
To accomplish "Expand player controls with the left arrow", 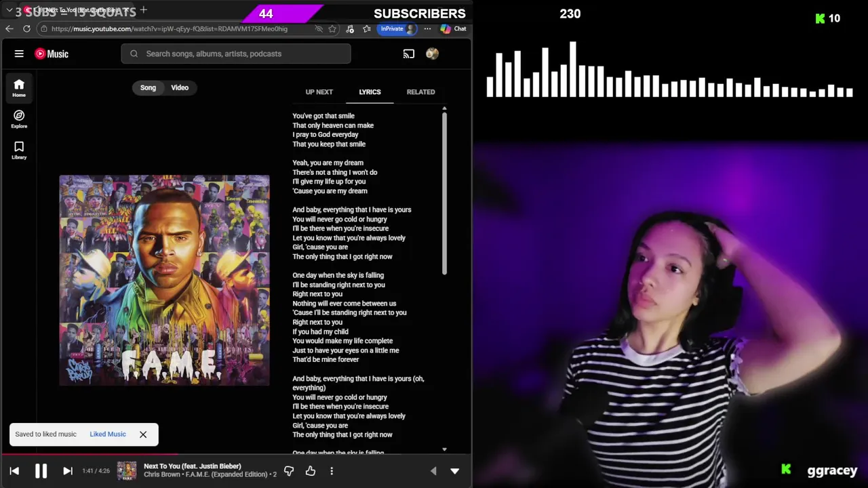I will [433, 471].
